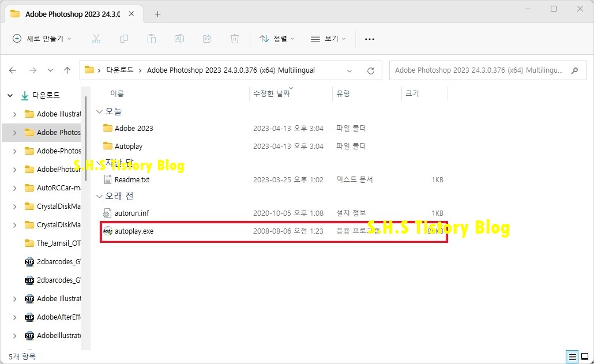Click the 다운로드 breadcrumb segment
The image size is (594, 364).
click(x=120, y=70)
